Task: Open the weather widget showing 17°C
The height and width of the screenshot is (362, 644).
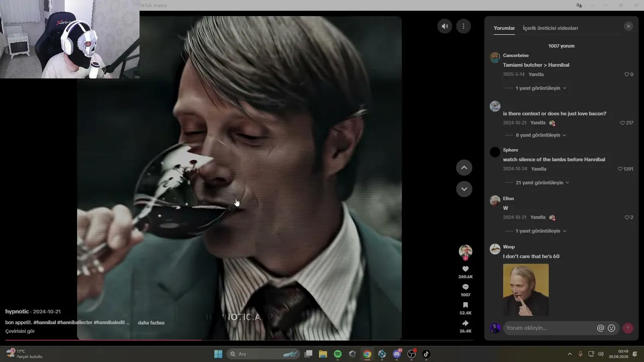Action: click(x=24, y=354)
